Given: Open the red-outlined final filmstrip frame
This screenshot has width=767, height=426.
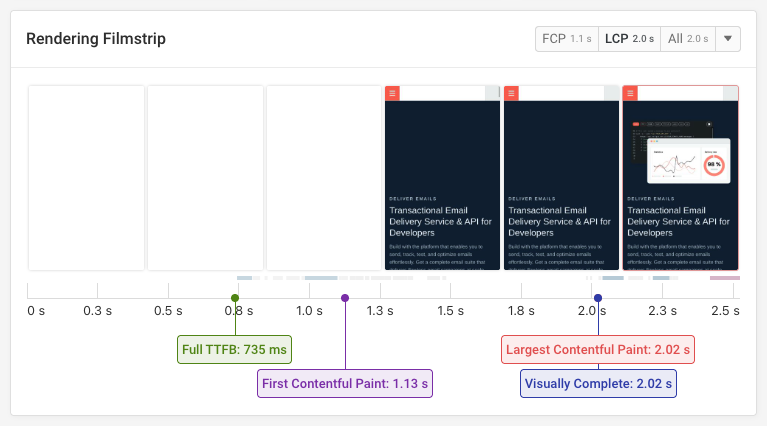Looking at the screenshot, I should 680,178.
